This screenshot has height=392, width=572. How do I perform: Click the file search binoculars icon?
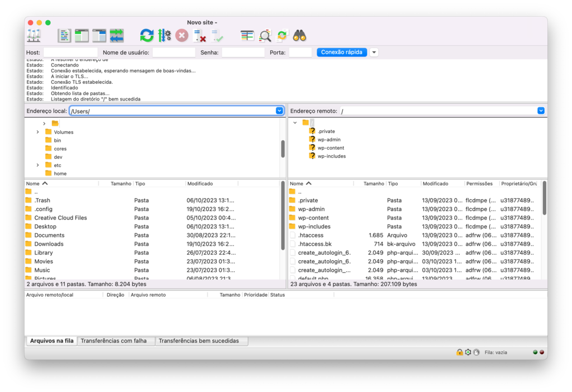pyautogui.click(x=299, y=35)
